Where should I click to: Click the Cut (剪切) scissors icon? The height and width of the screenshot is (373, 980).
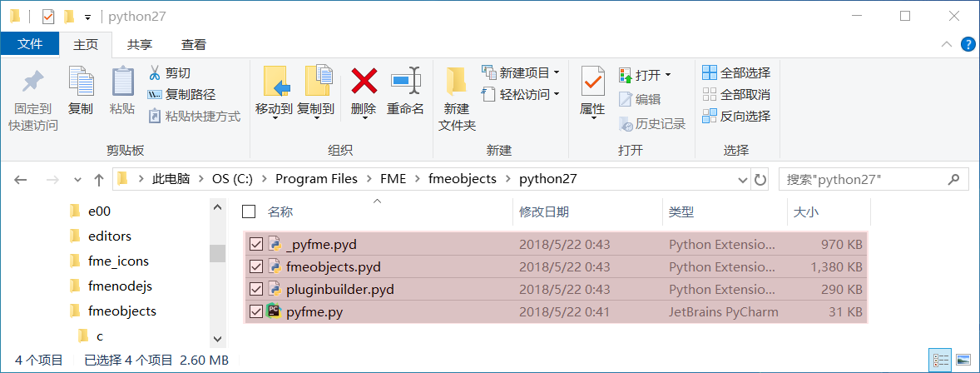154,73
